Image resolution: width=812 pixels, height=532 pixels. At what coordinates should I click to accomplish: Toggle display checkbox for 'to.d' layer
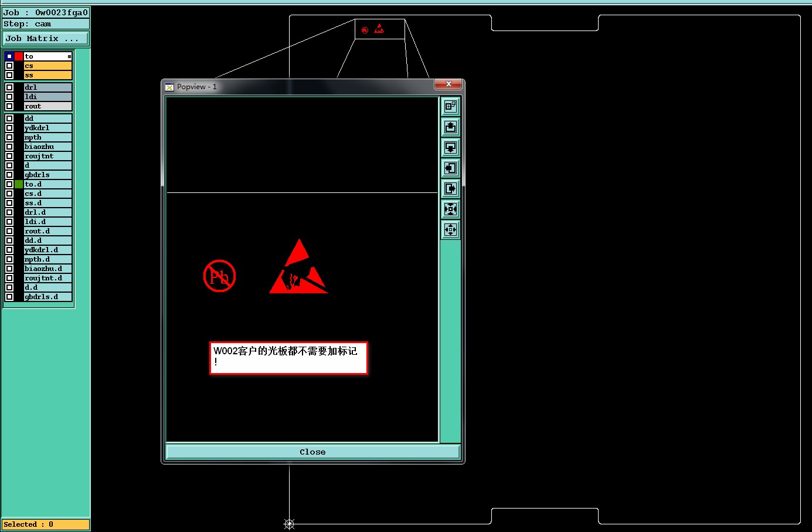coord(9,184)
